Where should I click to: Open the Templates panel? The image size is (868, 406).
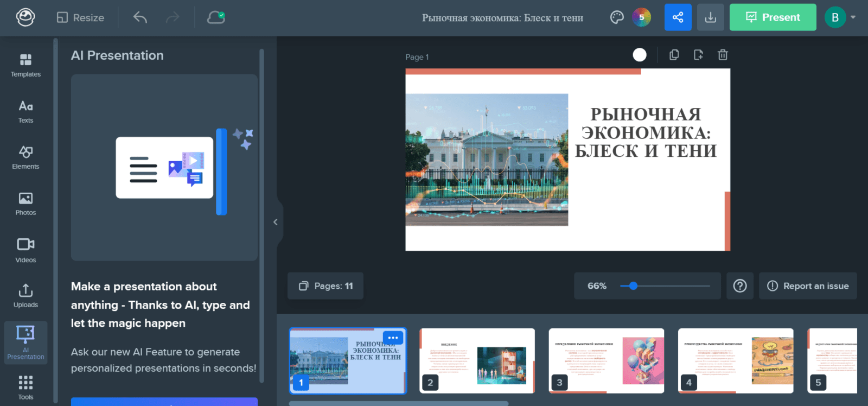(25, 66)
